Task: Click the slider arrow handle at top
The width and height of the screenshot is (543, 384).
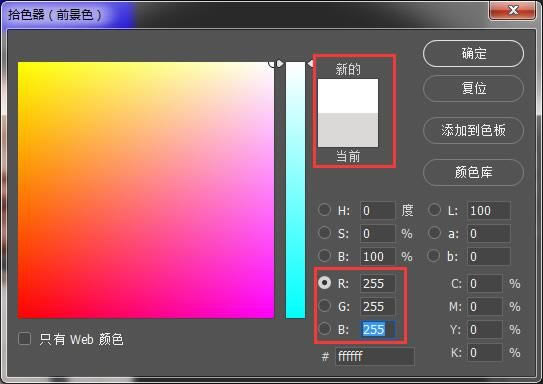Action: pyautogui.click(x=280, y=64)
